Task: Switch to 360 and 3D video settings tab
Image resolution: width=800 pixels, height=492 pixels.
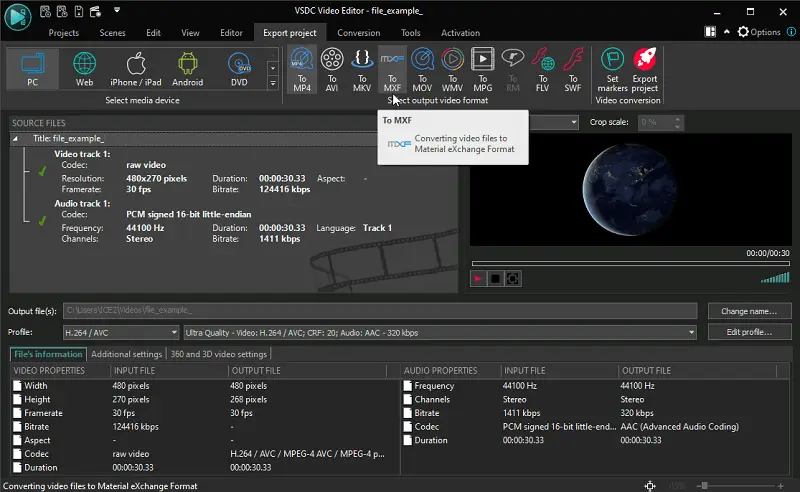Action: [219, 354]
